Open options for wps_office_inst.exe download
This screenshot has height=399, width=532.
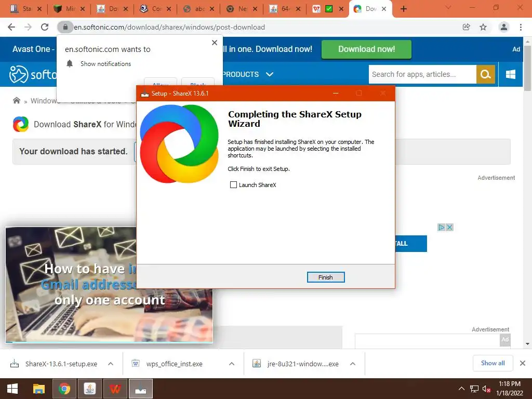pos(232,364)
